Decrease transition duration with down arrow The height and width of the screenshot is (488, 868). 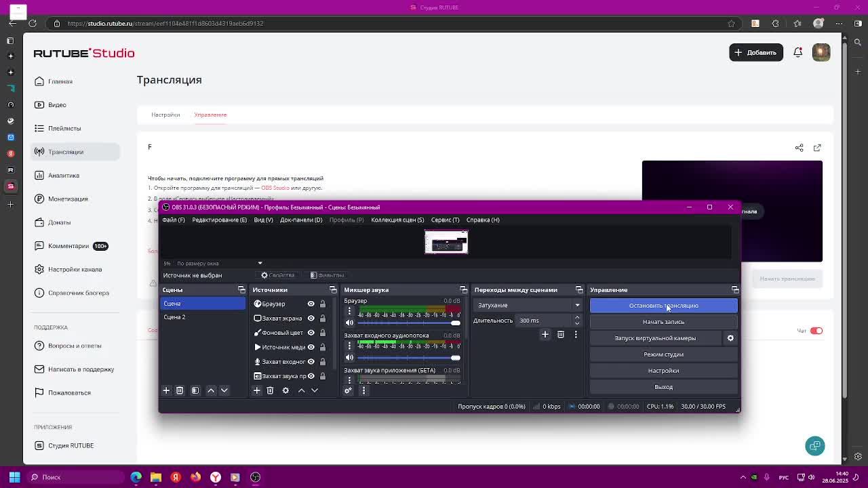(x=577, y=323)
